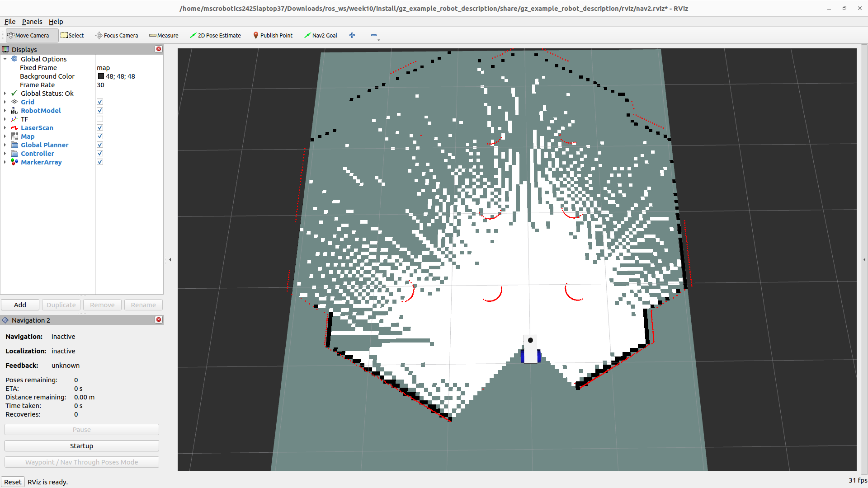868x488 pixels.
Task: Uncheck the Global Planner checkbox
Action: tap(100, 145)
